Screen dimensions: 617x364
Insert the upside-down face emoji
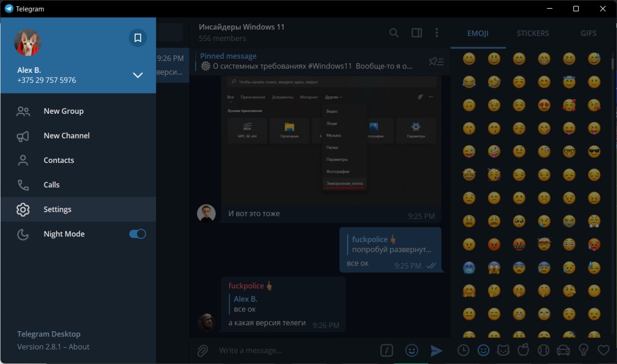click(469, 105)
